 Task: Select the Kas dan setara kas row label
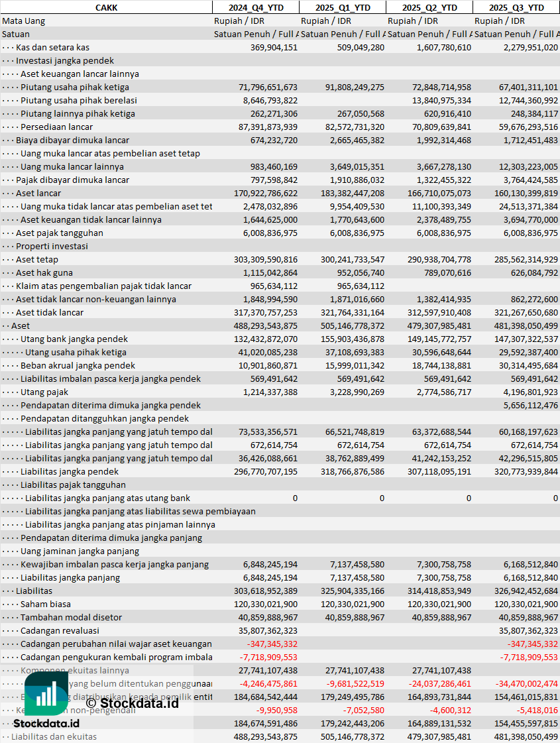pos(52,47)
